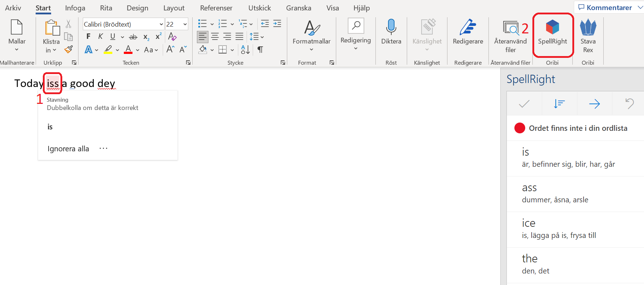Image resolution: width=644 pixels, height=285 pixels.
Task: Accept suggestion with SpellRight checkmark icon
Action: [x=524, y=104]
